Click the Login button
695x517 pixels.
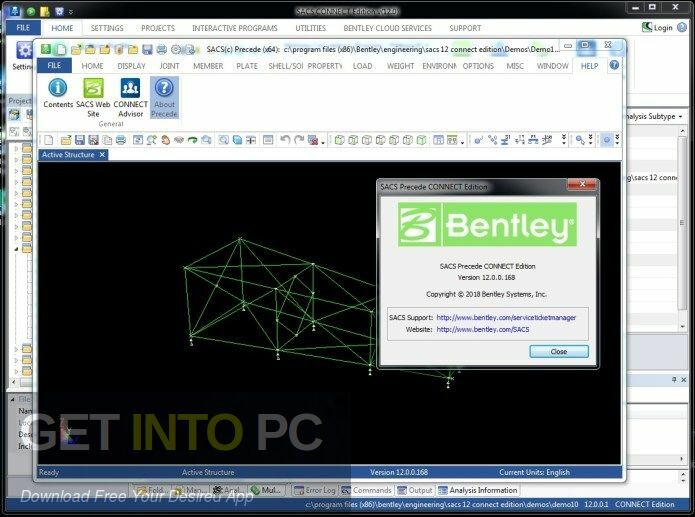coord(658,27)
